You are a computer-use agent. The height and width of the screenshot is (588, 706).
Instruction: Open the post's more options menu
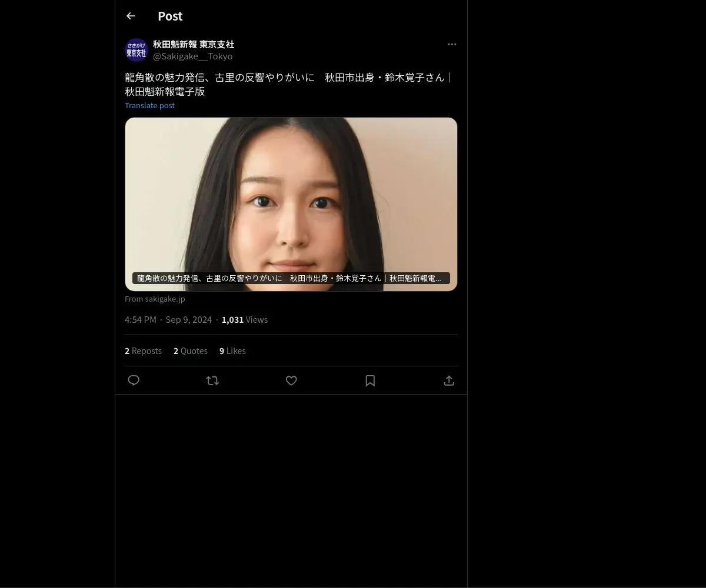(x=452, y=44)
